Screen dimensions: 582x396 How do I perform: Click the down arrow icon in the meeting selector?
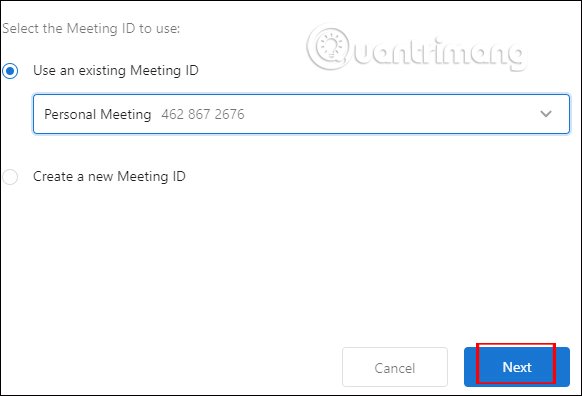(546, 114)
